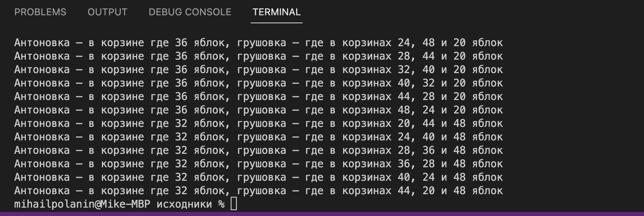
Task: Switch to the PROBLEMS tab
Action: 40,12
